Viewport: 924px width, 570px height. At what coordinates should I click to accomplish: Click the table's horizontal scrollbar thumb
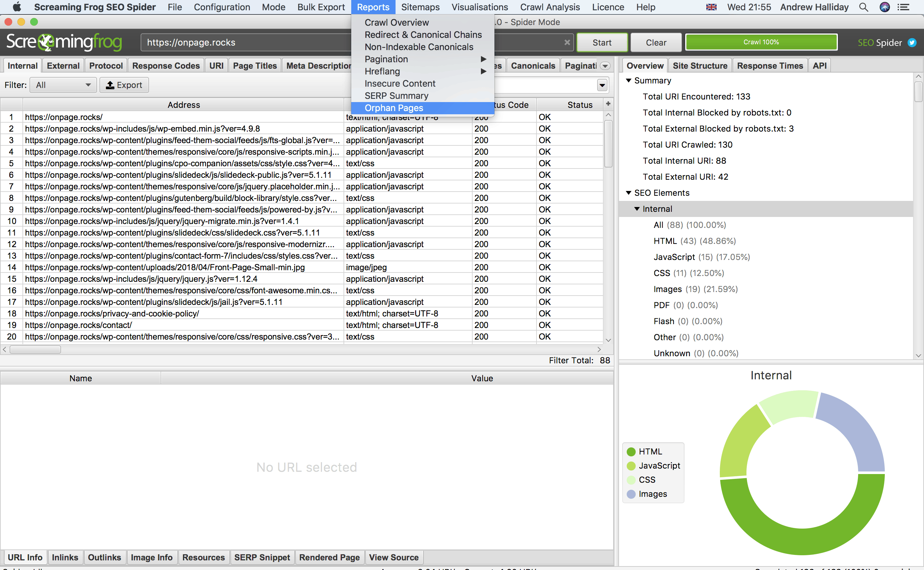pos(35,350)
